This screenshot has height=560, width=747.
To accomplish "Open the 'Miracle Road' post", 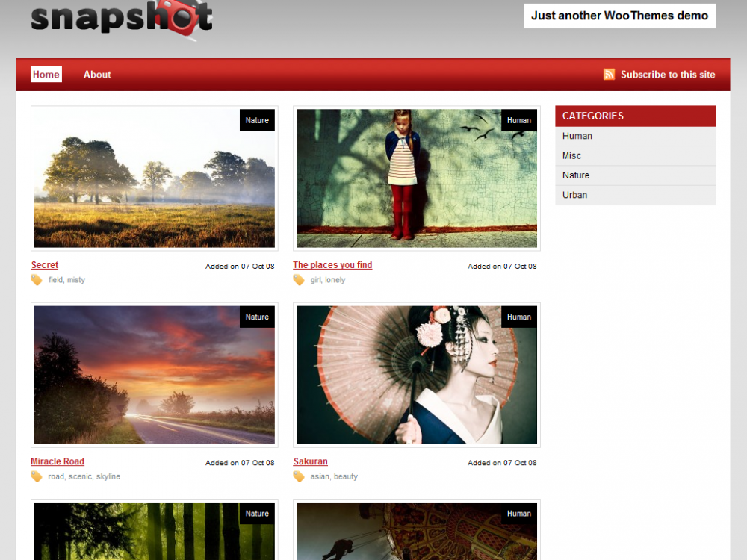I will click(x=58, y=461).
